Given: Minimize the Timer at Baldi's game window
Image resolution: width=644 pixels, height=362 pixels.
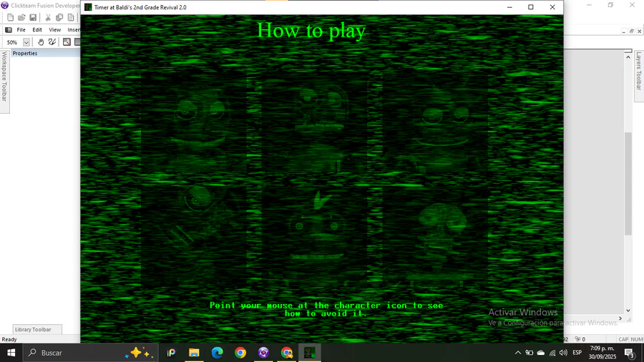Looking at the screenshot, I should point(509,7).
